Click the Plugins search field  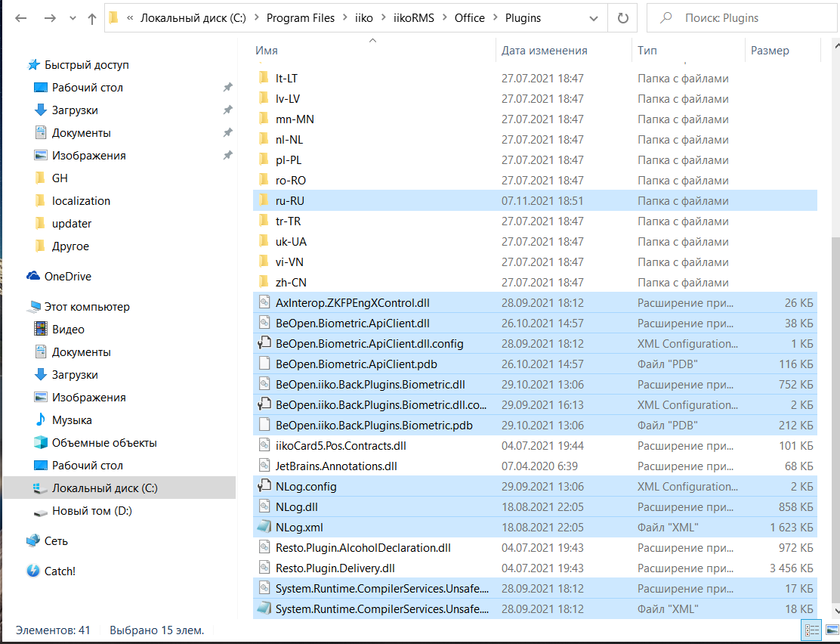[x=742, y=18]
